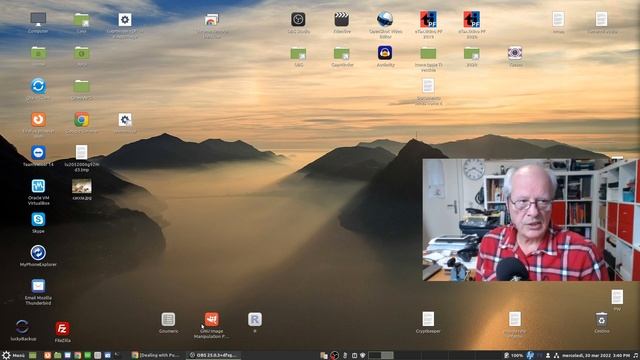
Task: Switch to the Dealing with Pu... taskbar window
Action: pyautogui.click(x=157, y=356)
